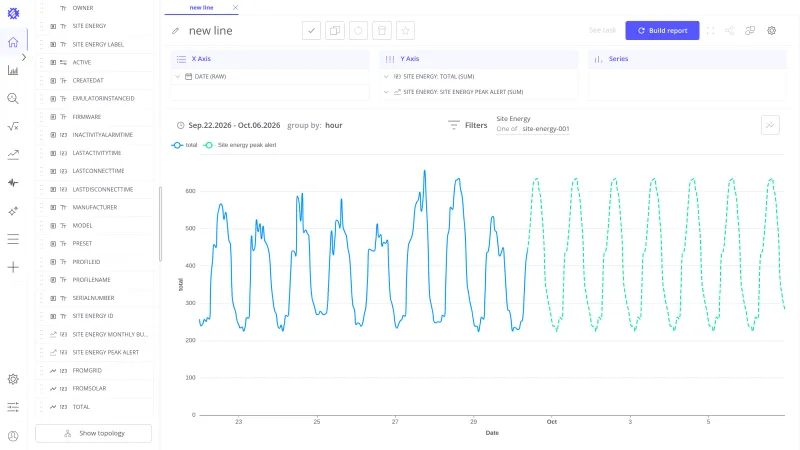Click the duplicate copy icon in toolbar
Screen dimensions: 800x450
(x=335, y=31)
